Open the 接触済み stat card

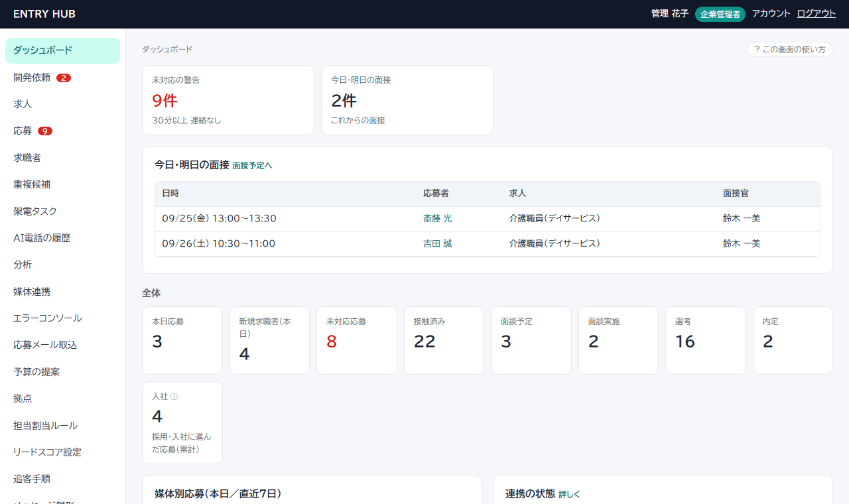[x=444, y=340]
